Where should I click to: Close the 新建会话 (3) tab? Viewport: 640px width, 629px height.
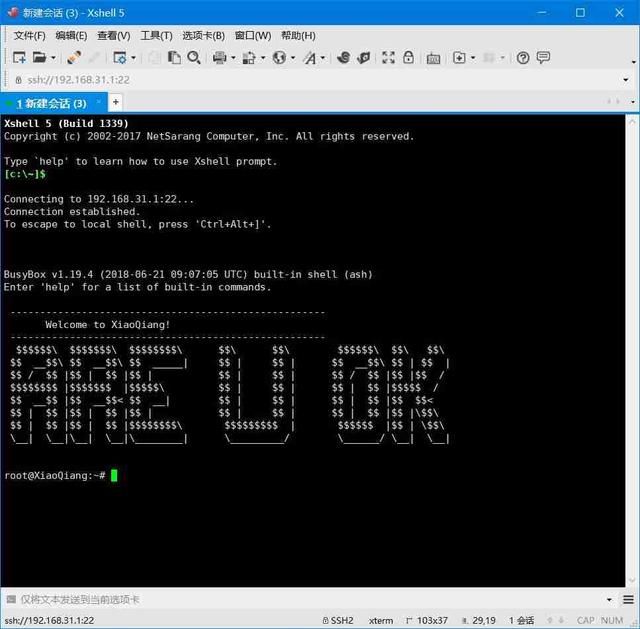click(x=98, y=102)
